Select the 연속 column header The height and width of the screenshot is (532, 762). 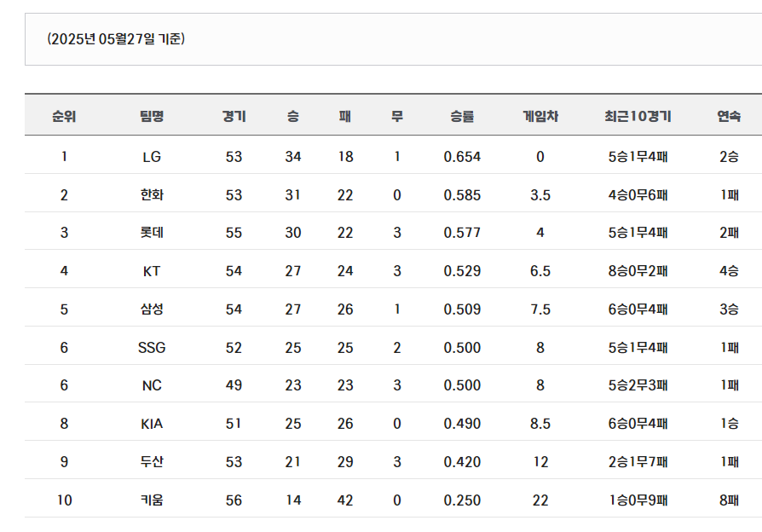(729, 116)
